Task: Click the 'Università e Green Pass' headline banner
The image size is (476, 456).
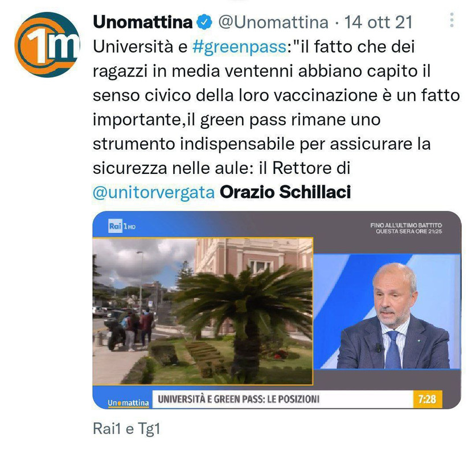Action: click(239, 399)
